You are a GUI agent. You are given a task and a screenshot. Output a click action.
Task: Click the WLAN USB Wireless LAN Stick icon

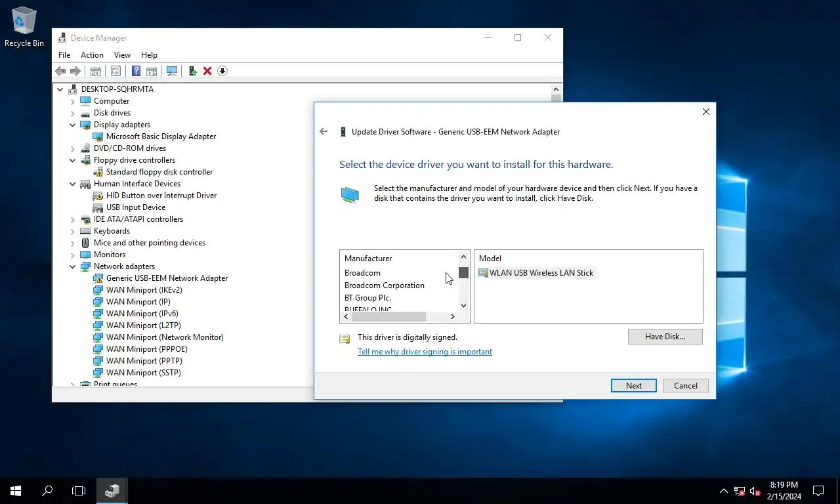coord(483,273)
